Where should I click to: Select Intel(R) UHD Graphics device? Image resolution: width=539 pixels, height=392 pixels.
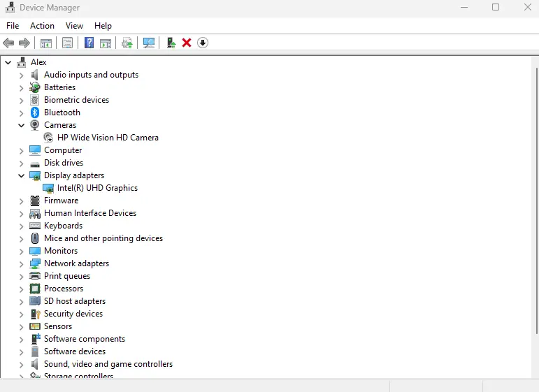(x=97, y=188)
